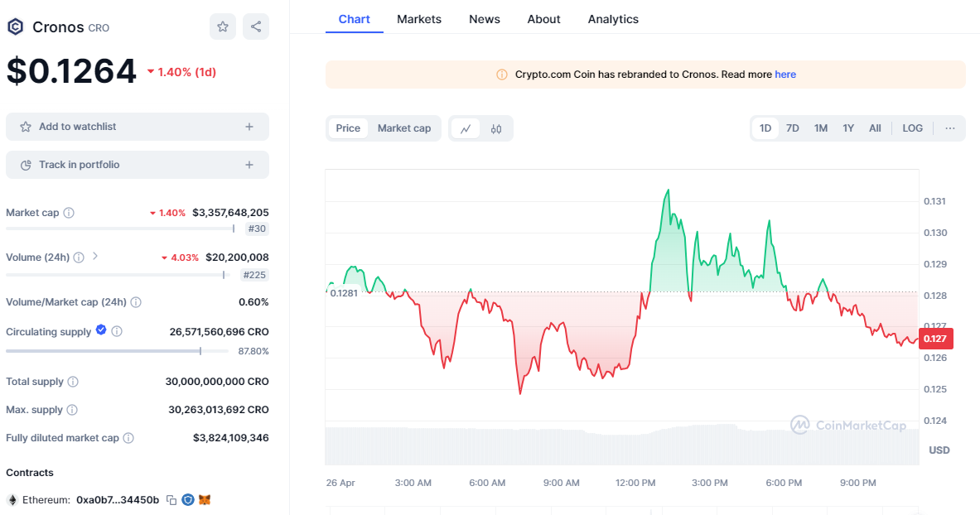Show Fully diluted market cap info icon
Viewport: 980px width, 515px height.
click(x=128, y=438)
